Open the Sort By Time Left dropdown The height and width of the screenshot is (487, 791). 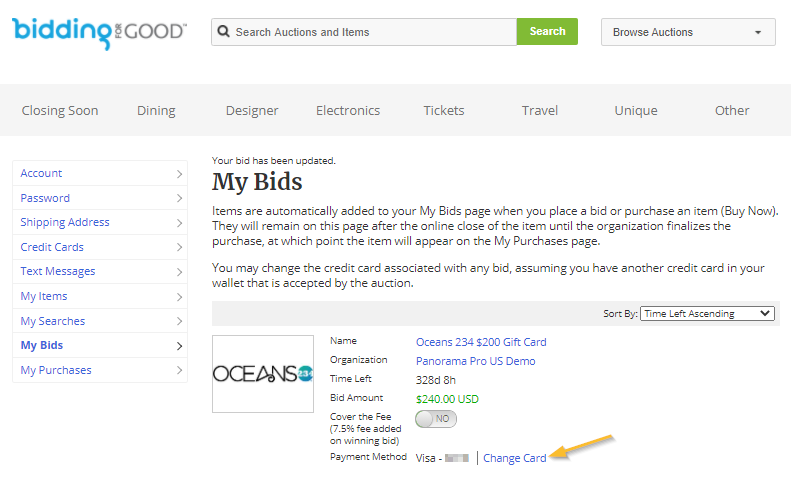click(707, 313)
